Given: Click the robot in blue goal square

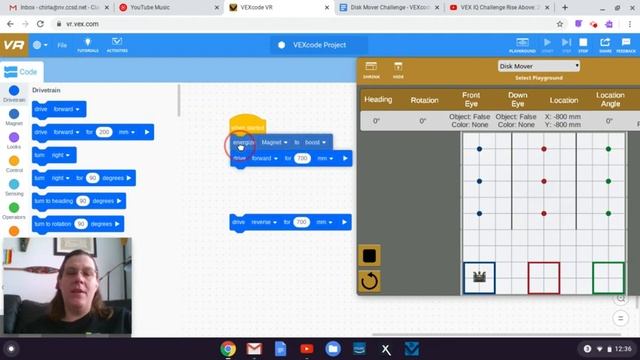Looking at the screenshot, I should 479,277.
